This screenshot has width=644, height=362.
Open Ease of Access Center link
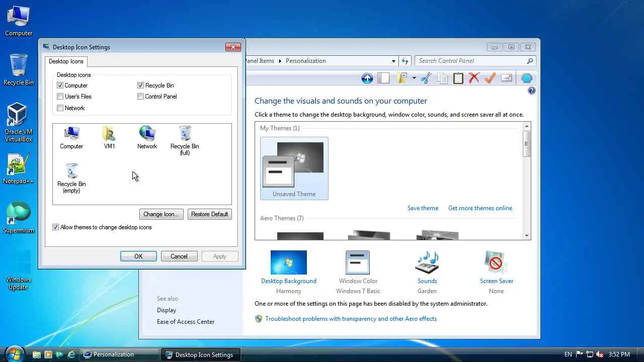pos(186,322)
